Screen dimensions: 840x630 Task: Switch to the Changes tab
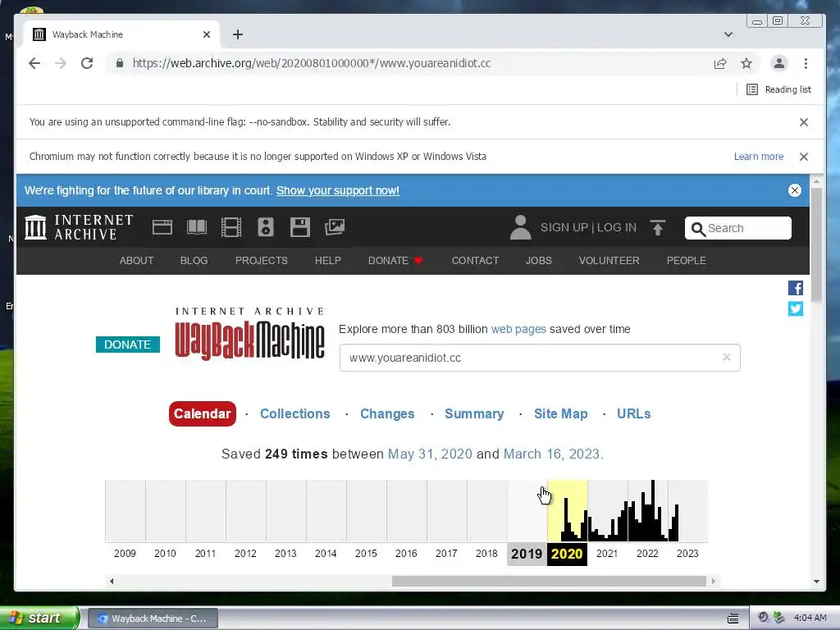click(x=387, y=413)
